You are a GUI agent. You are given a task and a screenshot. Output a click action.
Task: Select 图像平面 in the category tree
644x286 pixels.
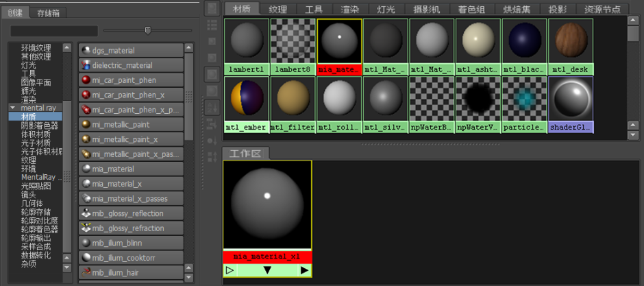36,82
